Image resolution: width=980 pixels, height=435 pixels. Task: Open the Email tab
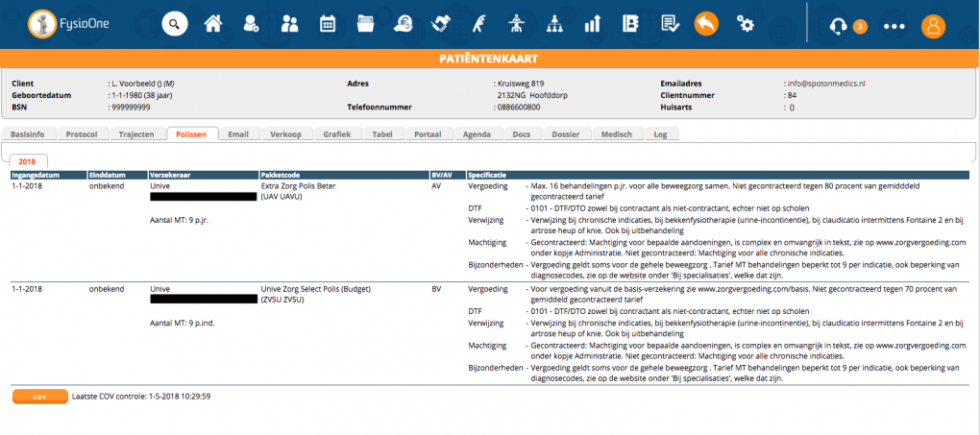pyautogui.click(x=238, y=134)
